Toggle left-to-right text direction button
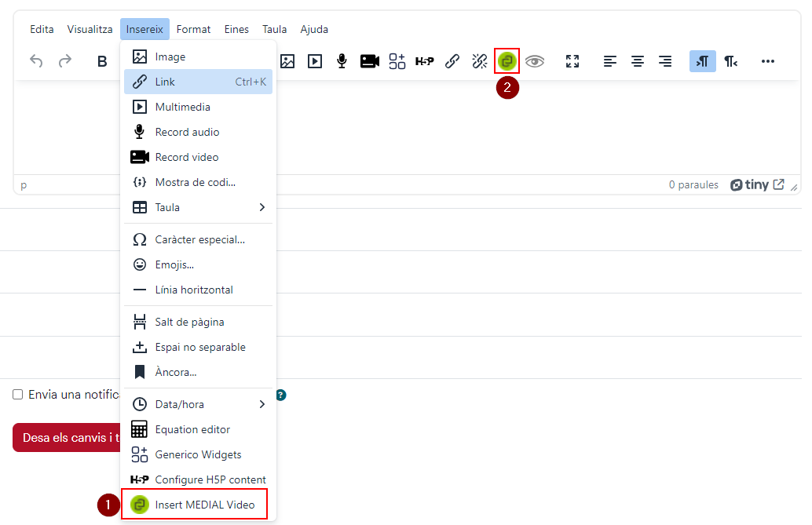Image resolution: width=812 pixels, height=525 pixels. [702, 61]
